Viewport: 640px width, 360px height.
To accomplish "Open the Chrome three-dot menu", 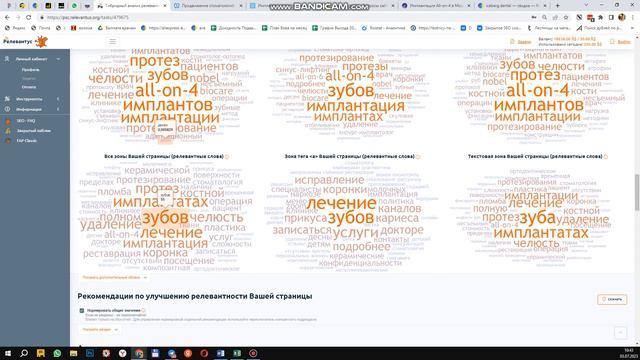I will click(x=633, y=18).
